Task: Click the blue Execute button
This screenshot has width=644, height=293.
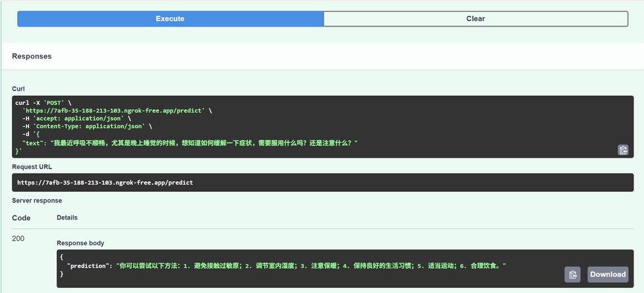Action: [170, 19]
